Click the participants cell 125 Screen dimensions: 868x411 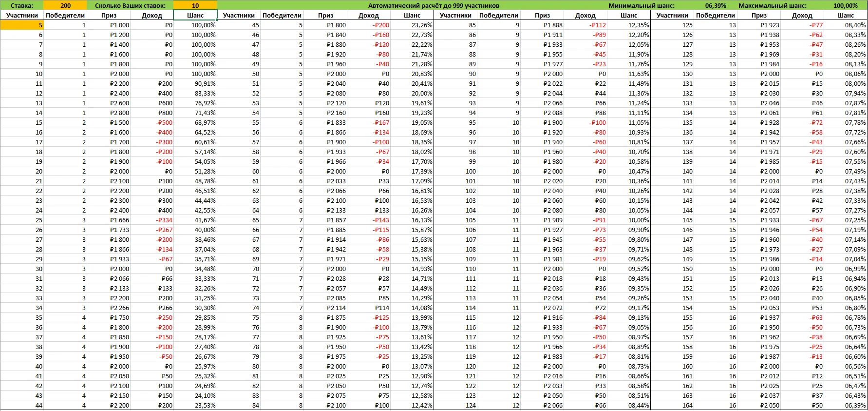click(672, 25)
